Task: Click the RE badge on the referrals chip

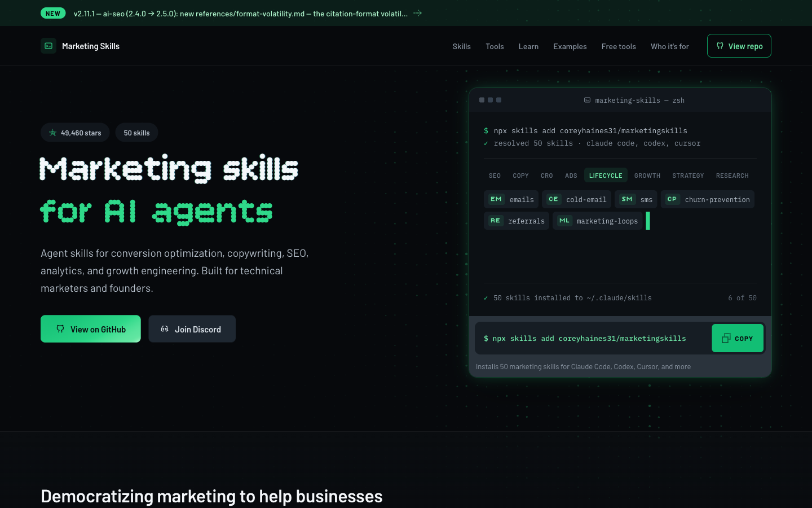Action: pos(495,220)
